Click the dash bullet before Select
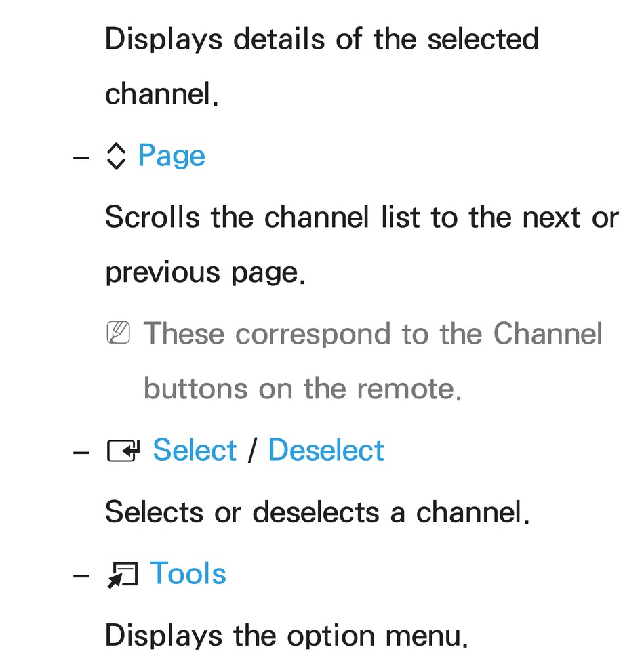 (x=81, y=453)
